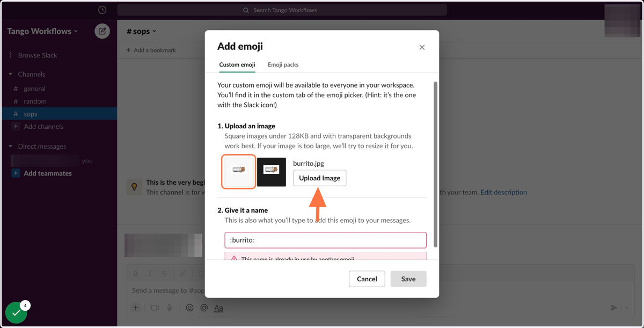The width and height of the screenshot is (644, 328).
Task: Open the send options dropdown arrow
Action: pos(626,308)
